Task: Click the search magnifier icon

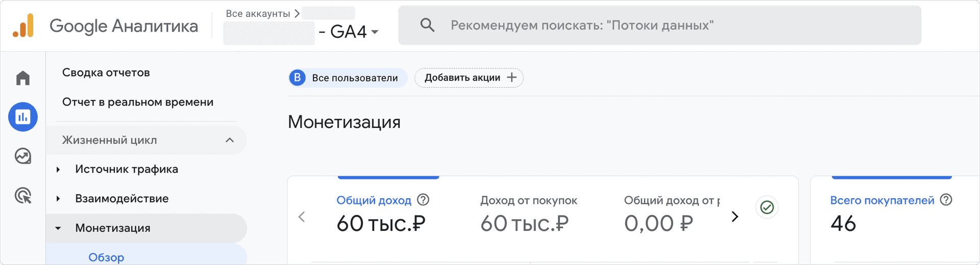Action: 427,25
